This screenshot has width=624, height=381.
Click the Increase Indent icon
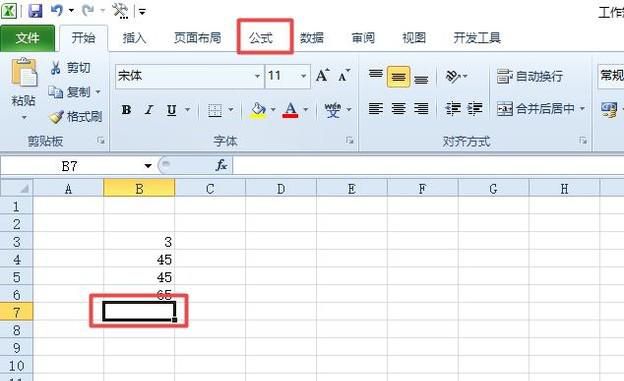pos(474,109)
